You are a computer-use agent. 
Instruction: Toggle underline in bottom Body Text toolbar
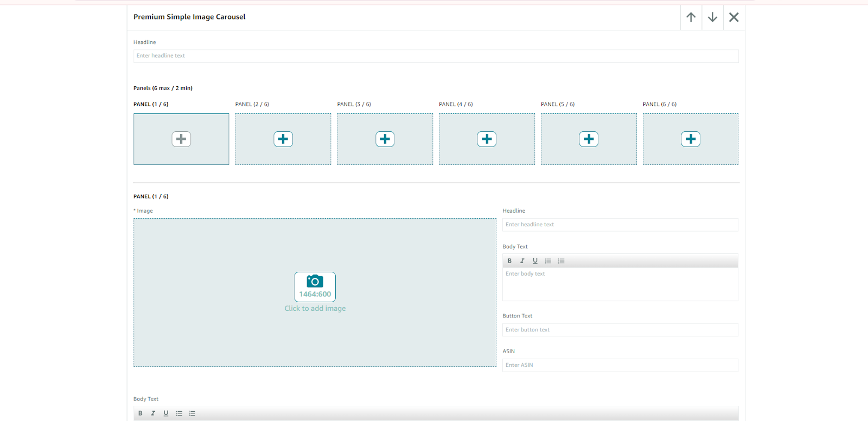tap(166, 413)
